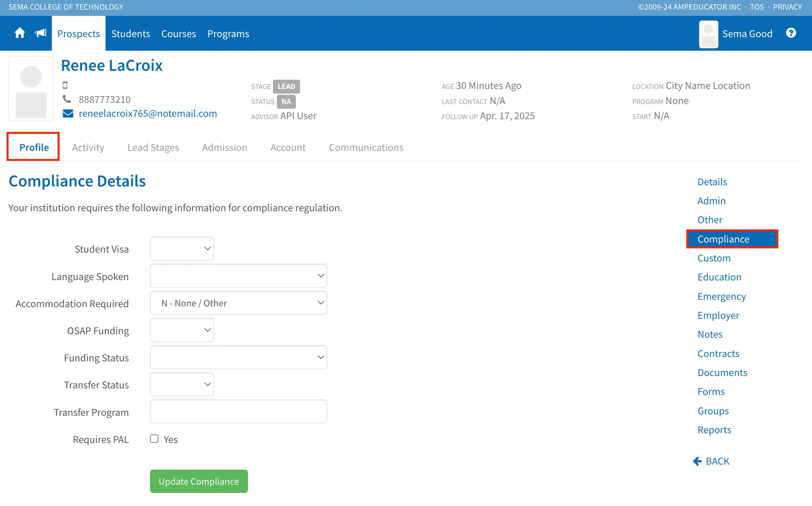Switch to the Admission tab
The image size is (812, 506).
[x=225, y=147]
